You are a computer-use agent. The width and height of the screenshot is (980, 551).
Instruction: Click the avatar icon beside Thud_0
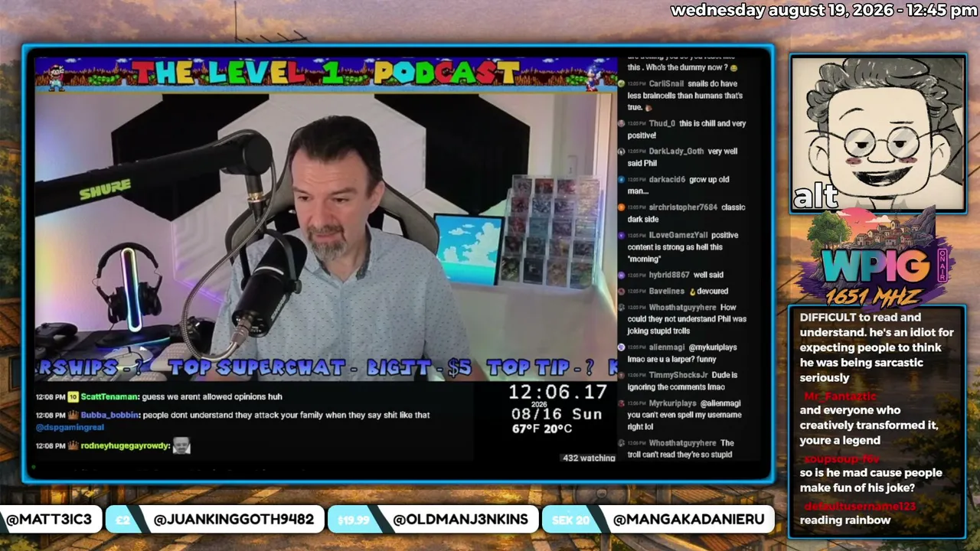tap(621, 124)
